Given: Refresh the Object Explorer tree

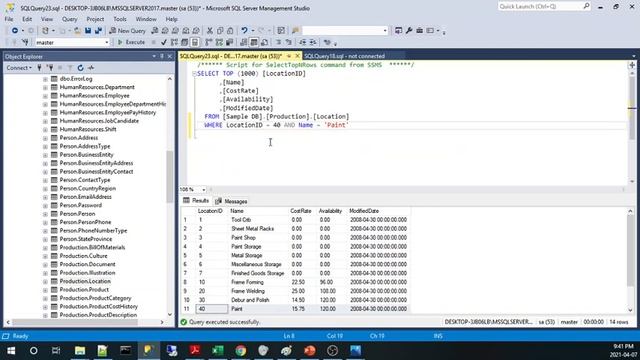Looking at the screenshot, I should click(x=80, y=68).
